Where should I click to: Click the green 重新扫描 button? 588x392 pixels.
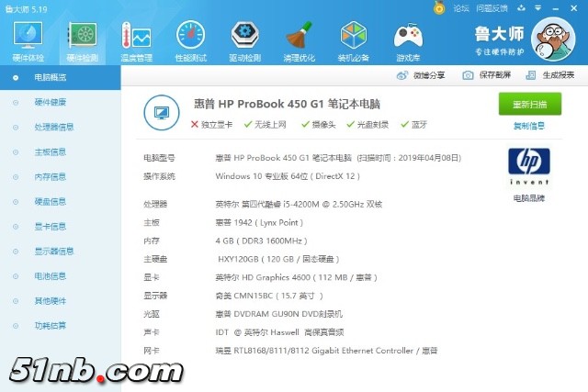coord(529,104)
